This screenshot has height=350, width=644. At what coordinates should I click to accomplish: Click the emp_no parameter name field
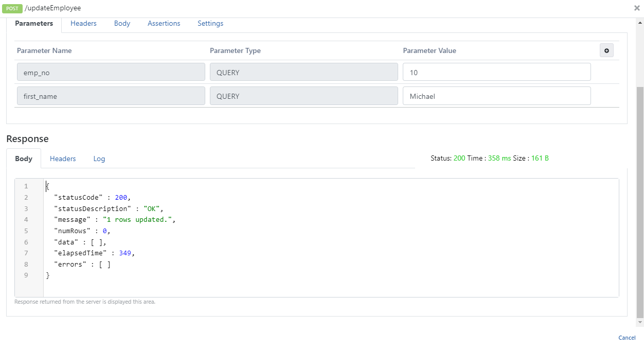(111, 72)
